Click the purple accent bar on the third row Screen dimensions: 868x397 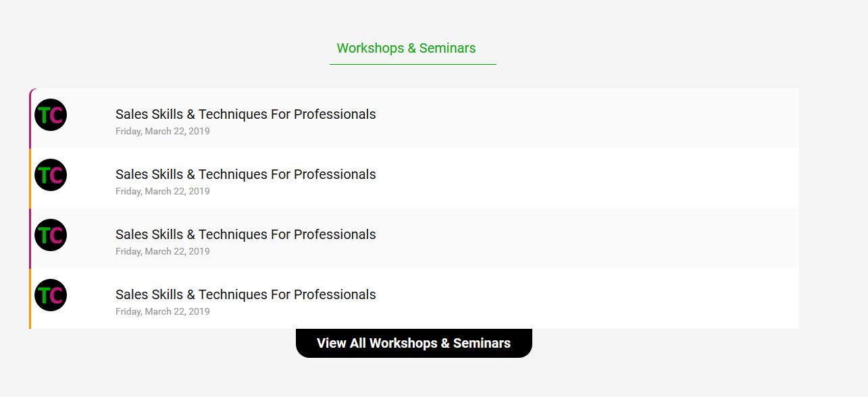30,239
